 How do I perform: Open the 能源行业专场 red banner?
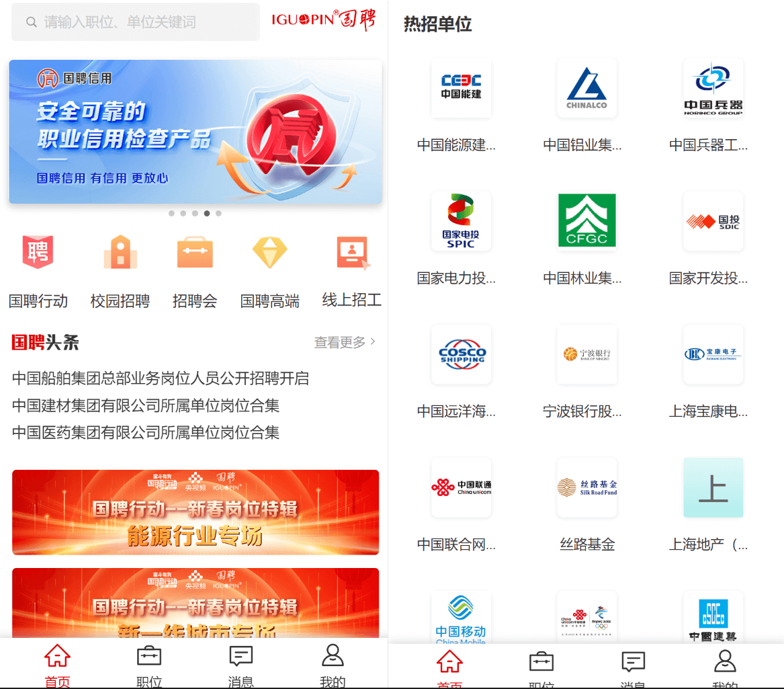pos(195,512)
